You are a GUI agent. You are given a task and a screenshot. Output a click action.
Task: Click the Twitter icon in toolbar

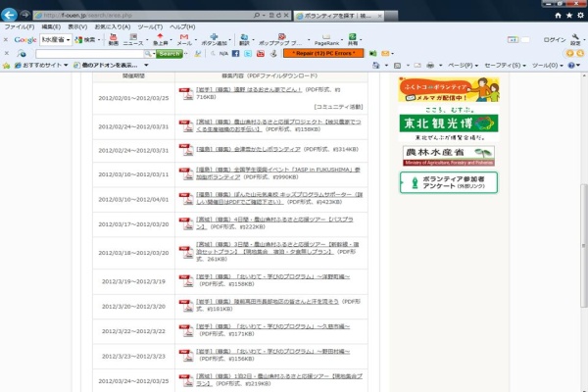(248, 54)
